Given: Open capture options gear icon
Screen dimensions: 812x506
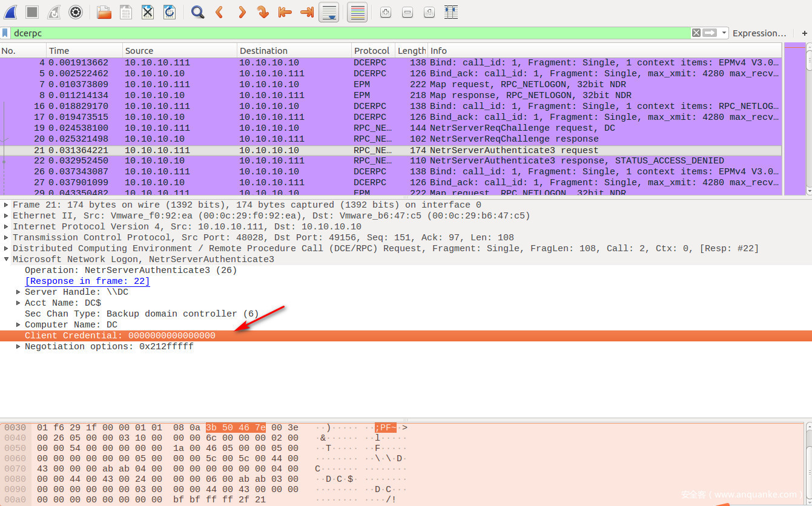Looking at the screenshot, I should (x=76, y=12).
